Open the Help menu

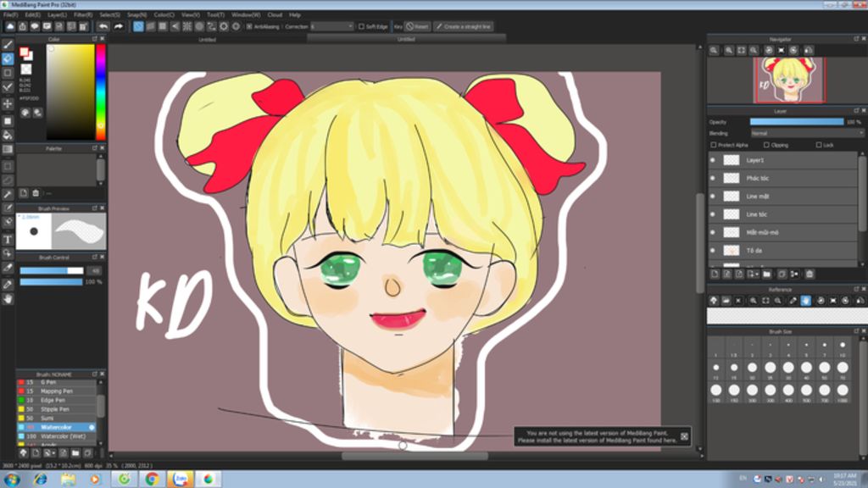tap(295, 15)
